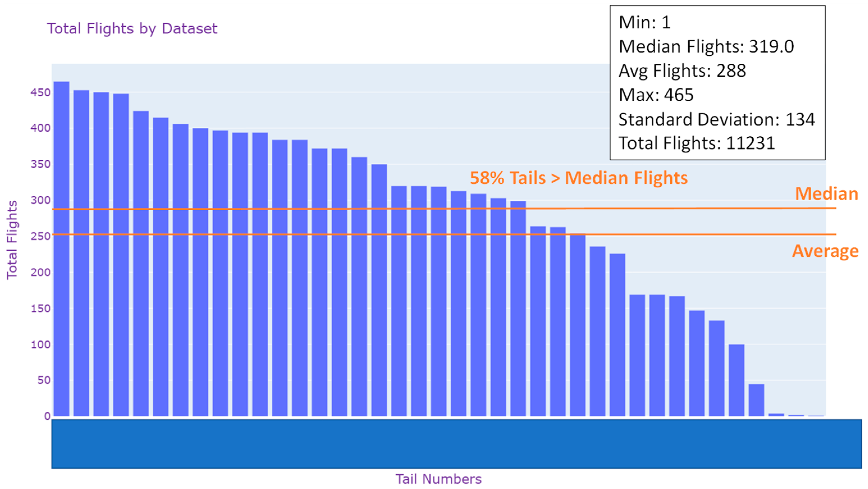Click the orange "Median" line label
The image size is (868, 489).
[826, 194]
